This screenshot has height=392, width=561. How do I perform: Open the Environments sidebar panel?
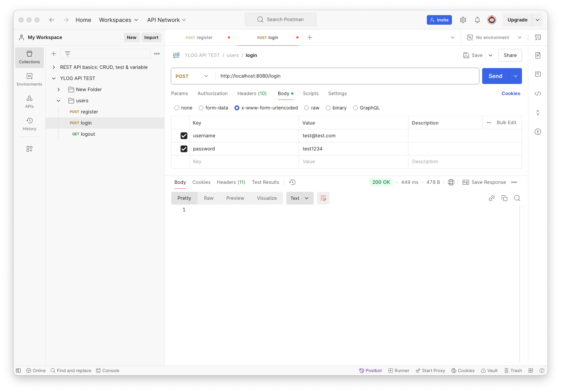29,80
